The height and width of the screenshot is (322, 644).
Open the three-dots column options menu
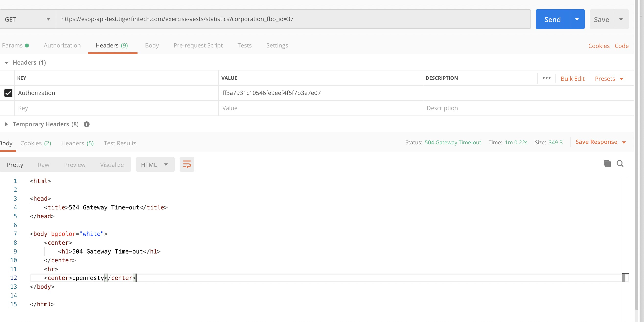click(x=547, y=78)
